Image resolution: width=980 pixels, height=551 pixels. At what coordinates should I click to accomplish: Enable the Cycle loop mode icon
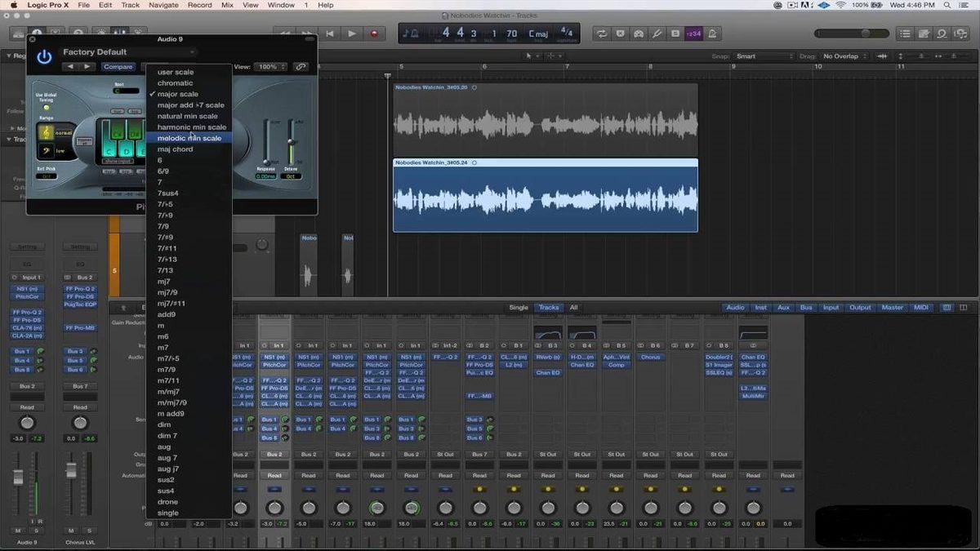coord(602,33)
